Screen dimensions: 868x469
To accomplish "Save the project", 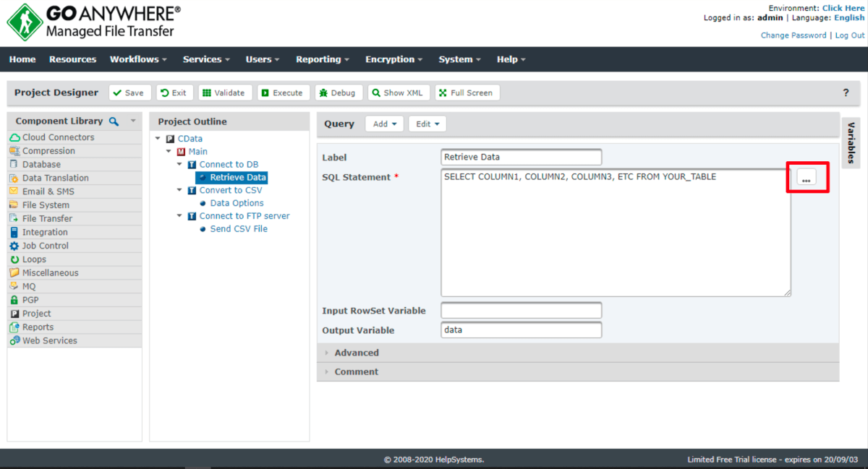I will 130,92.
